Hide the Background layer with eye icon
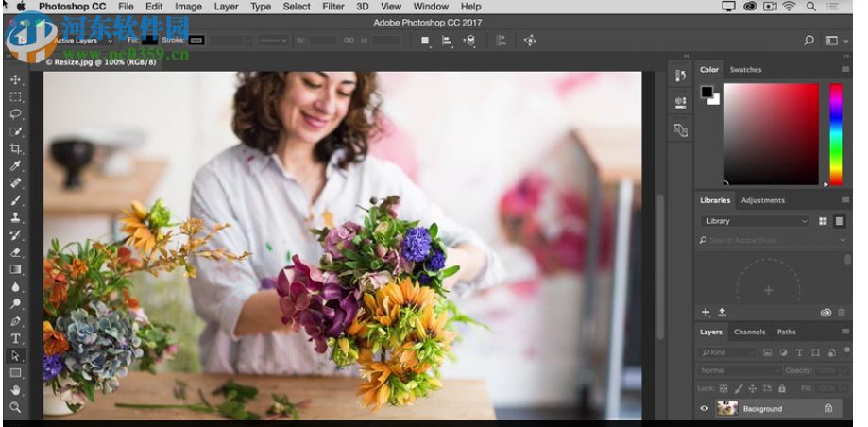The width and height of the screenshot is (868, 427). 705,409
